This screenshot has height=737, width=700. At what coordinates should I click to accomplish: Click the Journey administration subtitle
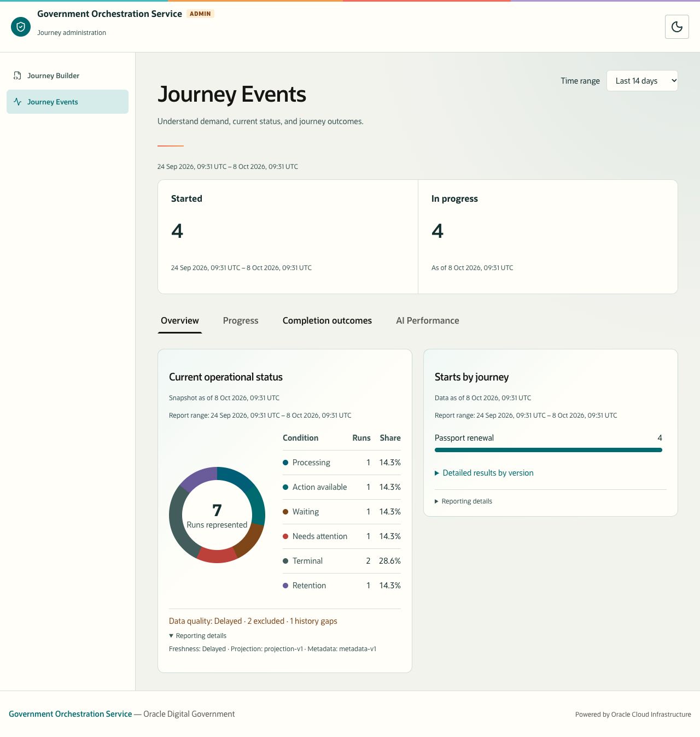pos(72,33)
